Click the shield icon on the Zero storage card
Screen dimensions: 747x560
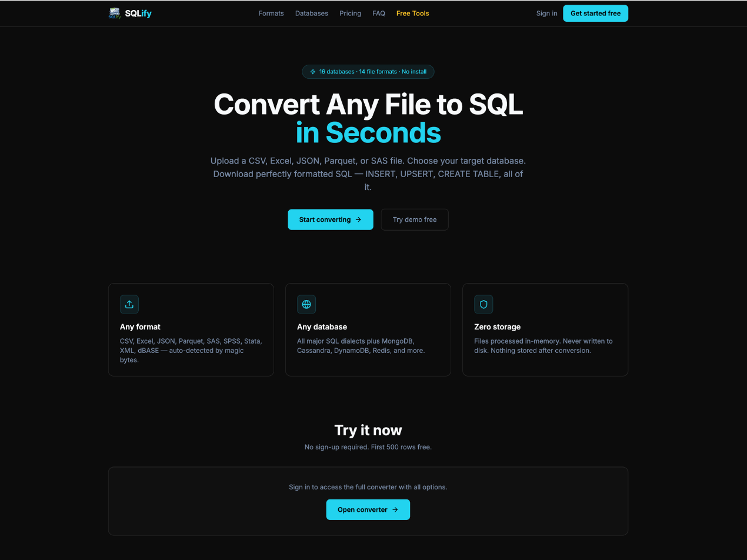point(483,304)
